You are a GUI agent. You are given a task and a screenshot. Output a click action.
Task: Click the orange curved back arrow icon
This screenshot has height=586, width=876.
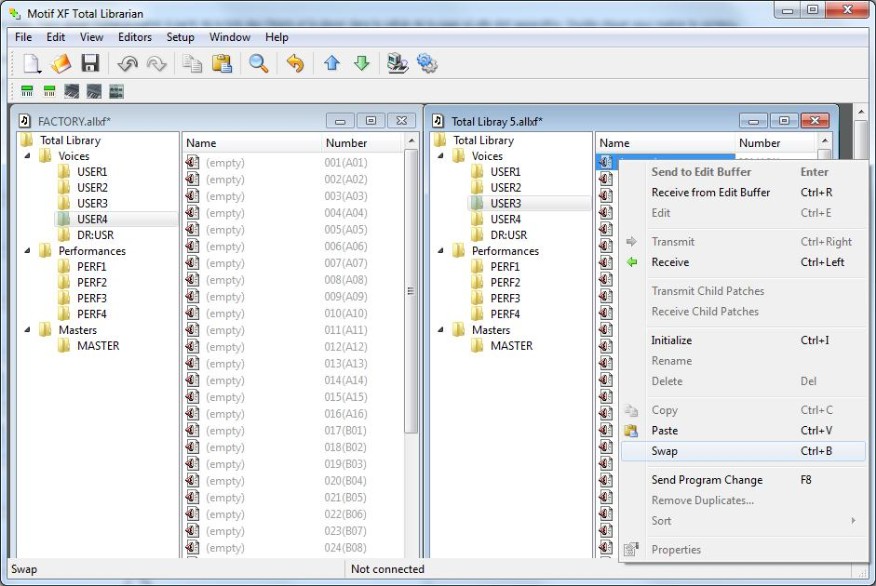pyautogui.click(x=295, y=64)
